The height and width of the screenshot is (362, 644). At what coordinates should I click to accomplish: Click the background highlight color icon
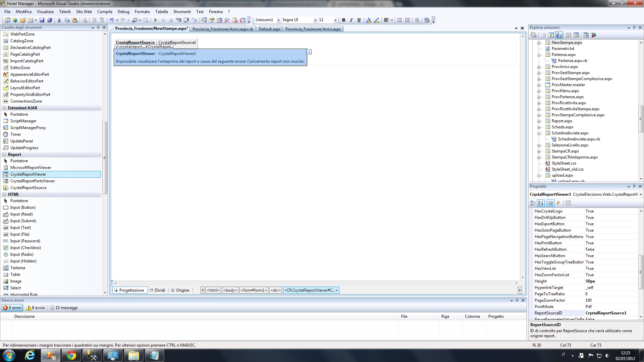(x=377, y=20)
